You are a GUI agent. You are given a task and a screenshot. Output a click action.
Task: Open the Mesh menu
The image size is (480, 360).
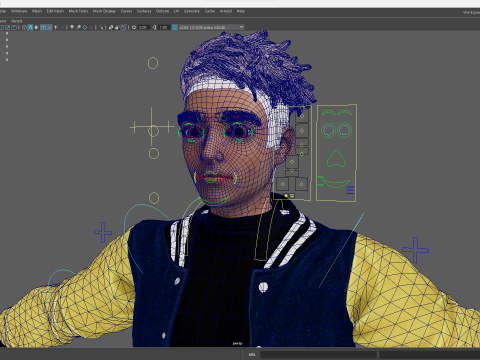(37, 11)
